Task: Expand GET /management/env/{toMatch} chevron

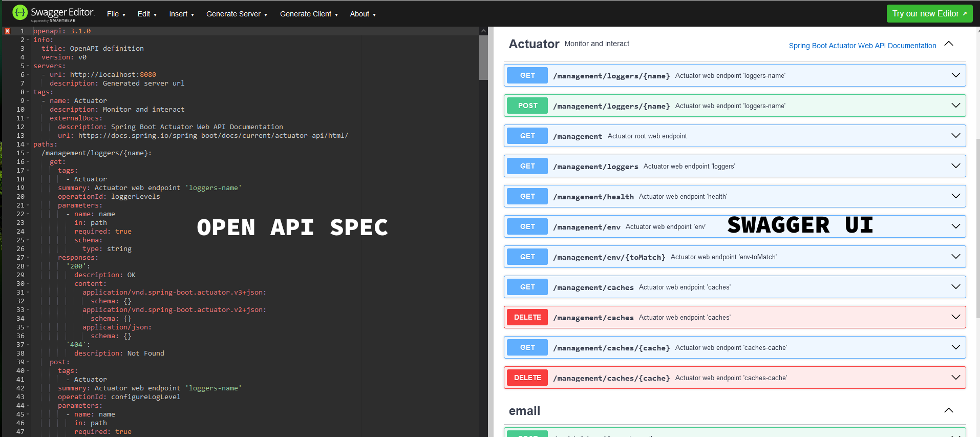Action: (x=955, y=257)
